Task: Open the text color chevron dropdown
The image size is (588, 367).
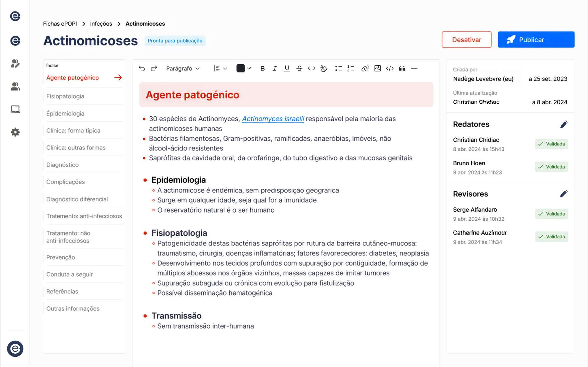Action: tap(249, 68)
